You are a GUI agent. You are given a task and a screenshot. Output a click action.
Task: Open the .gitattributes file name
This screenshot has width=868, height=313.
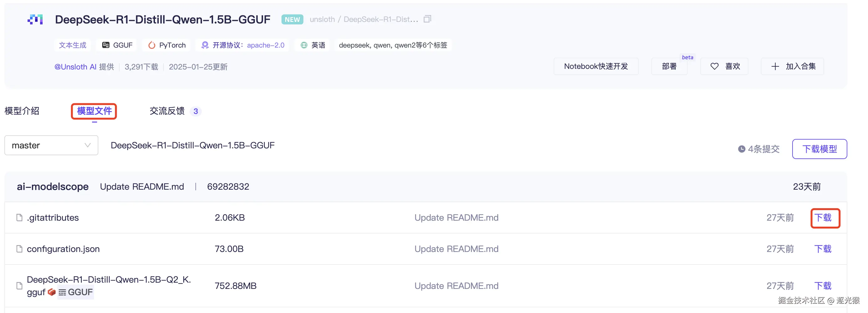[53, 218]
